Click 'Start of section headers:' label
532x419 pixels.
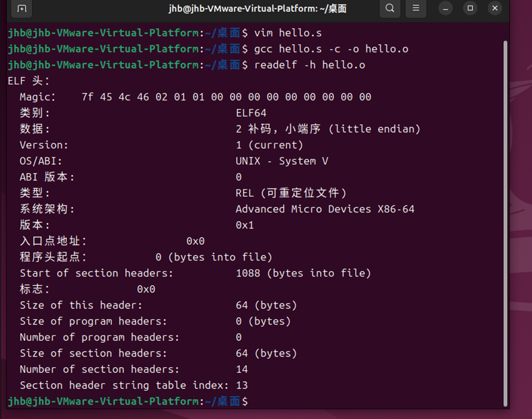point(96,274)
